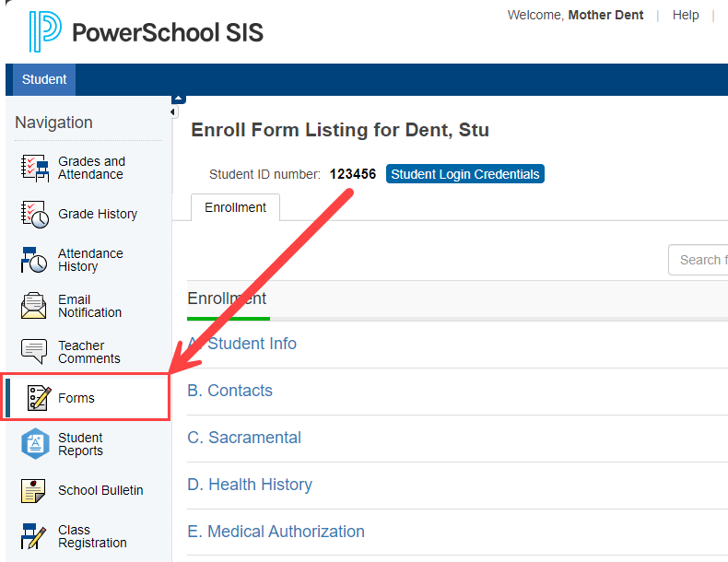Click Student Login Credentials button

pos(465,174)
